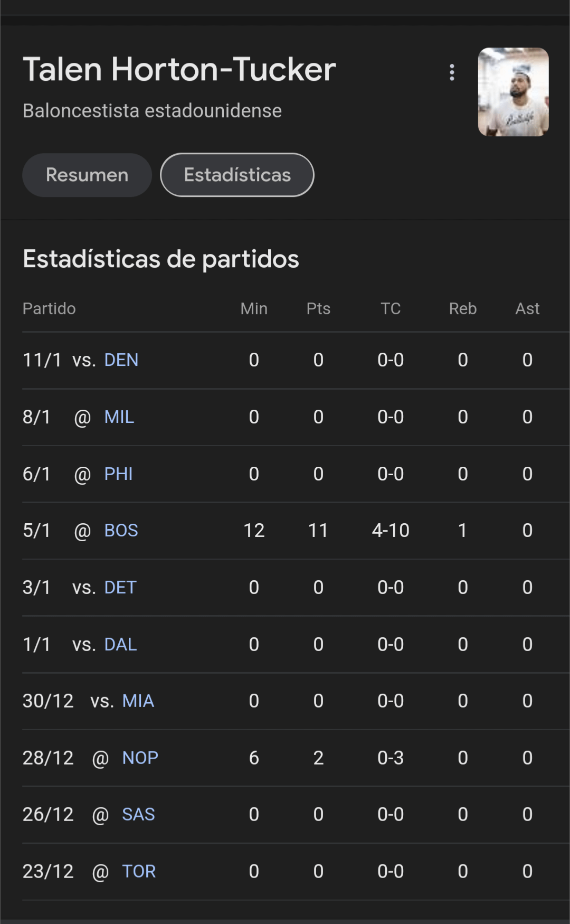Screen dimensions: 570x924
Task: Switch to the Resumen tab
Action: click(87, 175)
